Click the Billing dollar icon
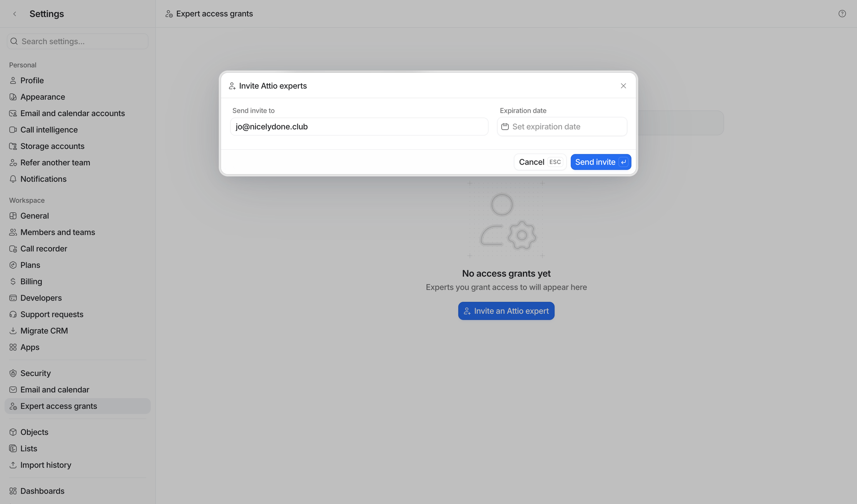Viewport: 857px width, 504px height. [13, 282]
